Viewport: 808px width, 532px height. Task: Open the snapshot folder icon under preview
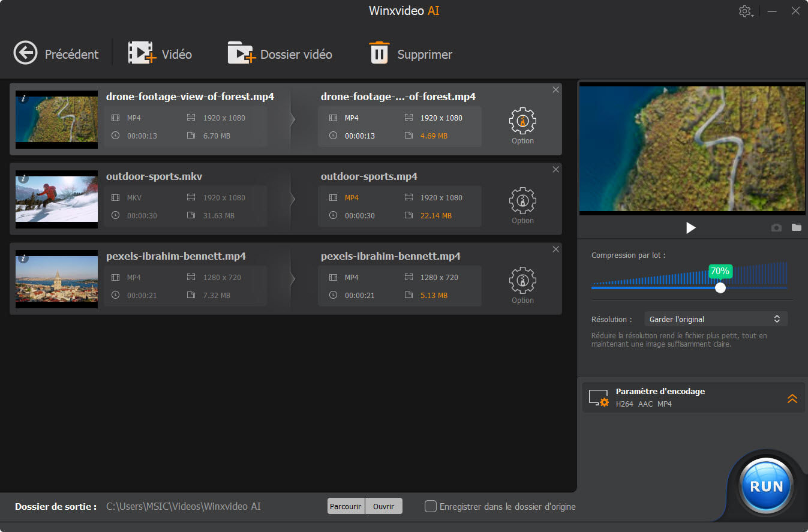click(797, 228)
